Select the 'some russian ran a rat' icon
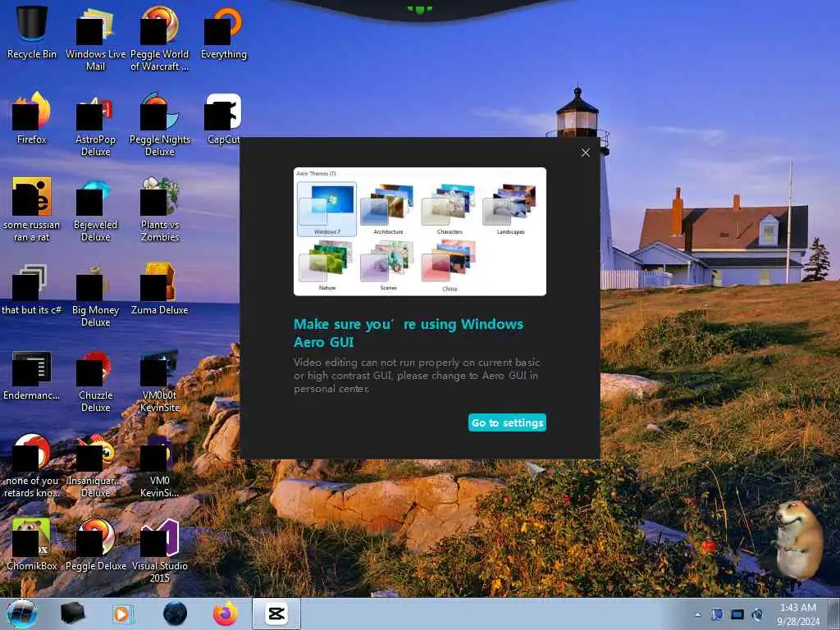Image resolution: width=840 pixels, height=630 pixels. 32,209
